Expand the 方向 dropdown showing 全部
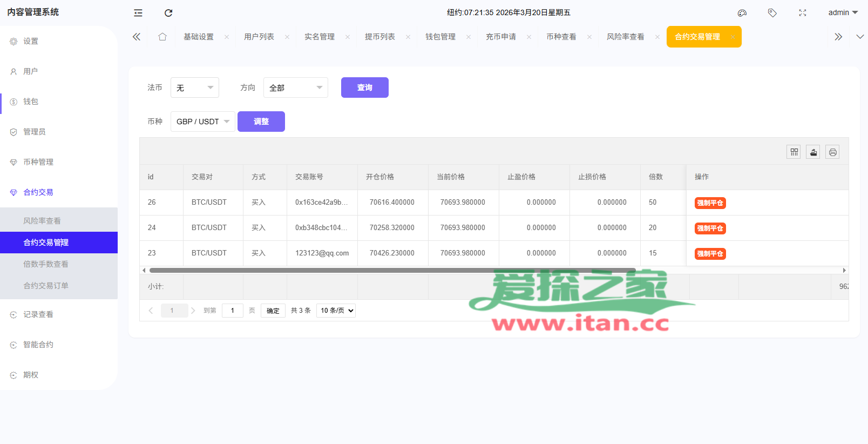 click(x=296, y=88)
